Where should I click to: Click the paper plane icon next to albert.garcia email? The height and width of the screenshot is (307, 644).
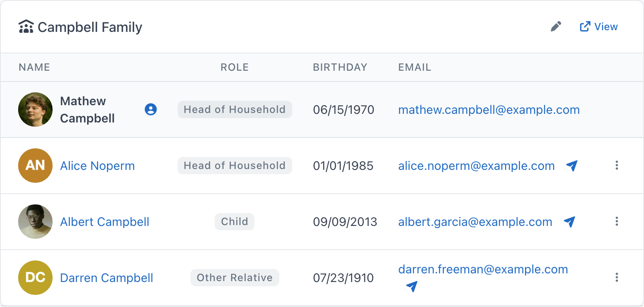(x=569, y=222)
